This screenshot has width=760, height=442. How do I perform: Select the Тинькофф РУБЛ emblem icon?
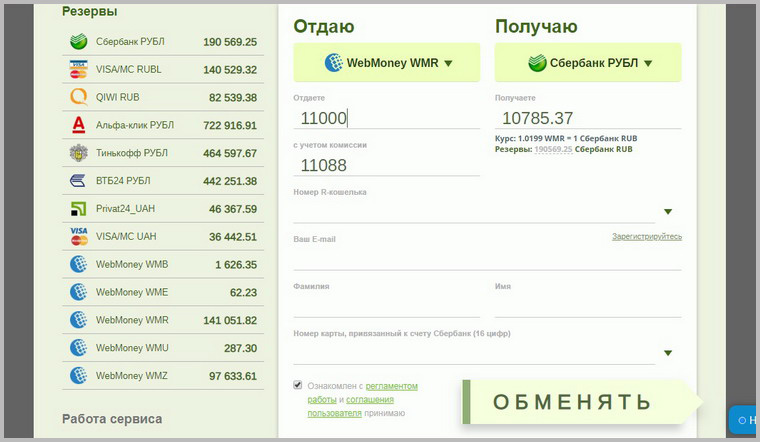coord(79,153)
